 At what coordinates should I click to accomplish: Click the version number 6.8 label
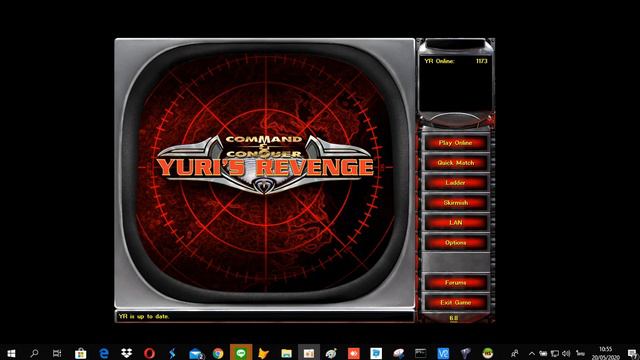click(x=454, y=318)
